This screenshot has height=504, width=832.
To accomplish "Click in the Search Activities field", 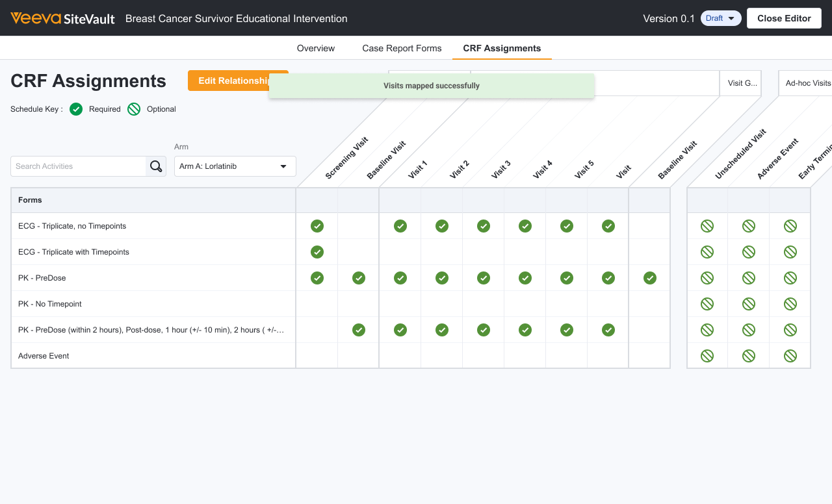I will pos(78,166).
